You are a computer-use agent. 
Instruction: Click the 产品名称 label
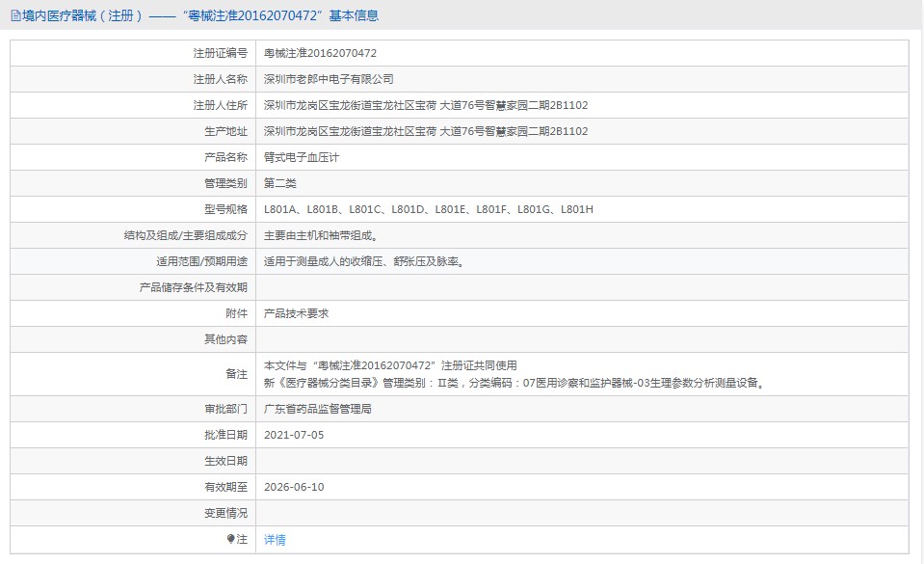point(225,157)
